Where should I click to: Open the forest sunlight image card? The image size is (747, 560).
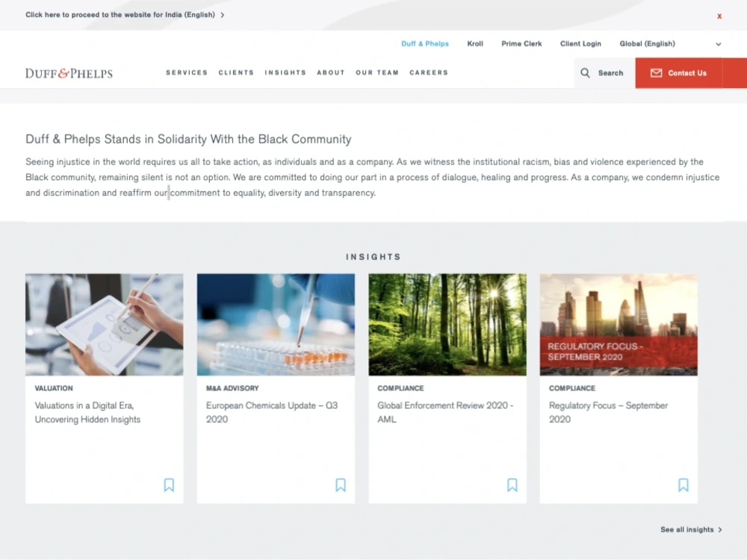[447, 324]
